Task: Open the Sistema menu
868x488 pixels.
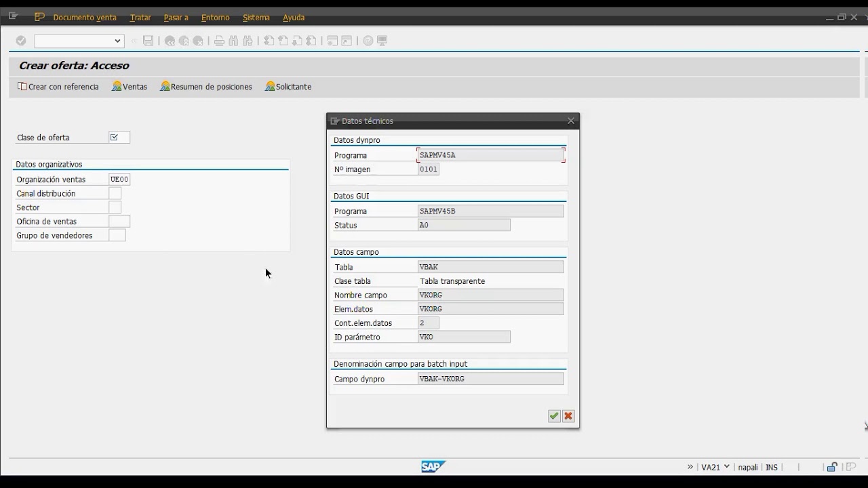Action: coord(256,18)
